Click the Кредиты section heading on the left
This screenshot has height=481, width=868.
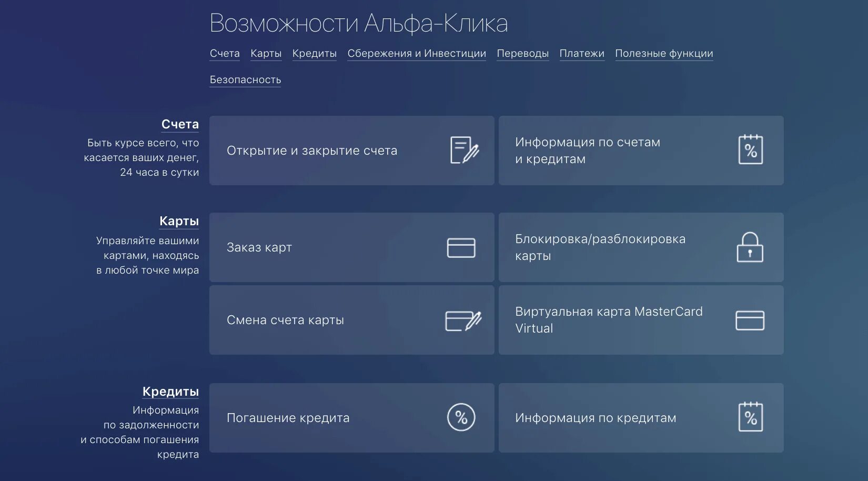pyautogui.click(x=170, y=392)
